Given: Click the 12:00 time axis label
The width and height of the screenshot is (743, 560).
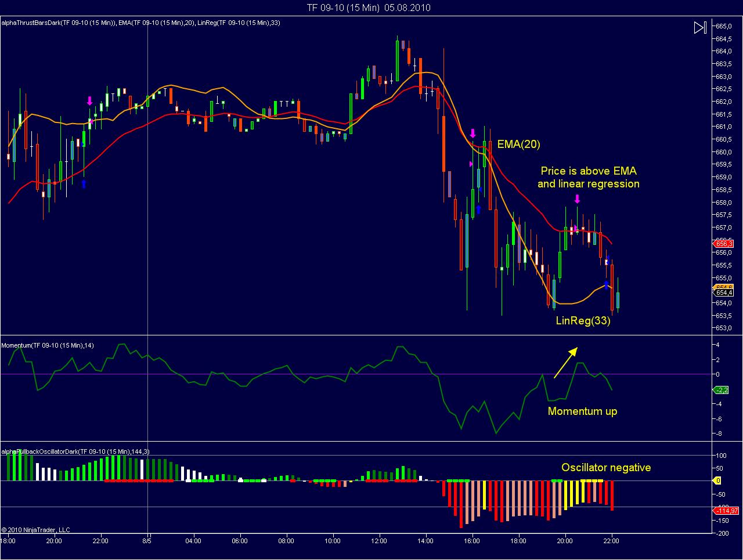Looking at the screenshot, I should click(x=379, y=541).
